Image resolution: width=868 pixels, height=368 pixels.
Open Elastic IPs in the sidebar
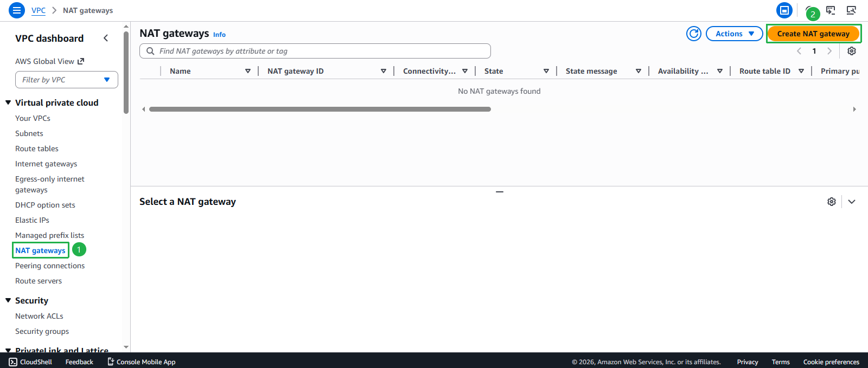point(32,220)
